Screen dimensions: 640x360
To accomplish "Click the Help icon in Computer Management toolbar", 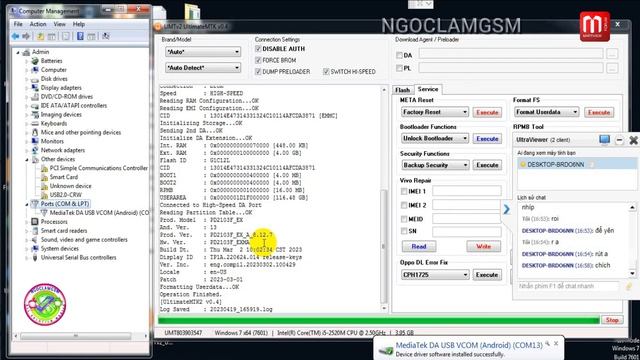I will 80,36.
